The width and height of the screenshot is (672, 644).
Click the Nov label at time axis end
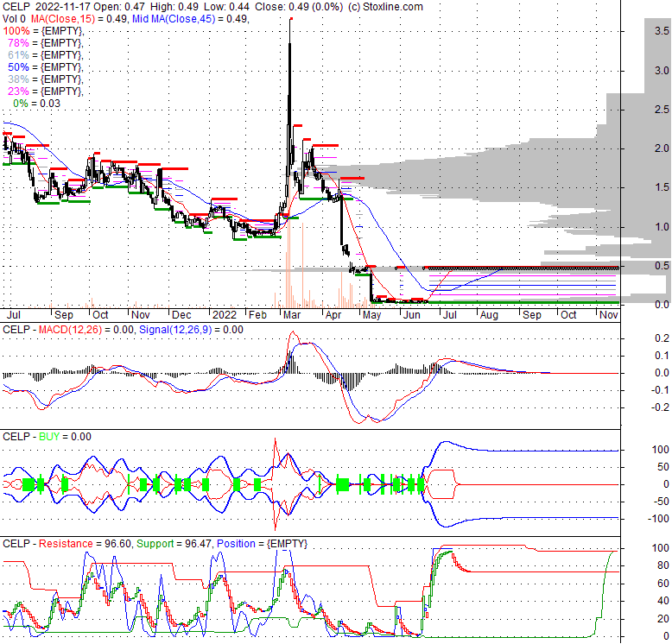[x=609, y=315]
